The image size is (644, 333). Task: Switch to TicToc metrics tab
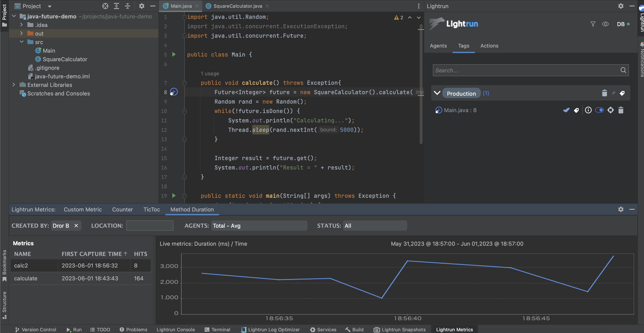click(x=152, y=209)
